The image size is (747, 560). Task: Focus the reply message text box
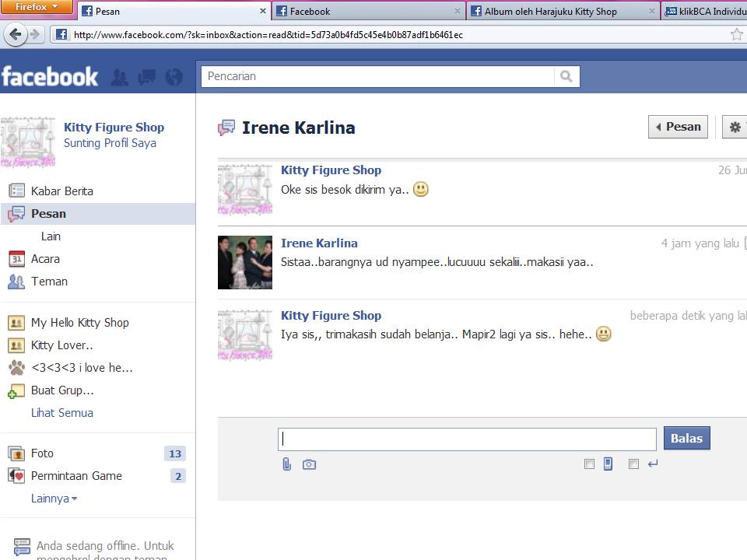tap(467, 439)
